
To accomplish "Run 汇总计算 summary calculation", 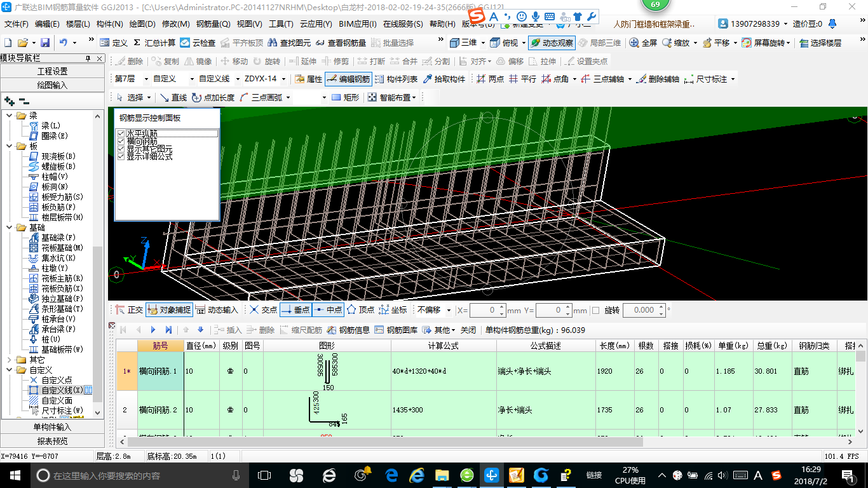I will coord(153,43).
